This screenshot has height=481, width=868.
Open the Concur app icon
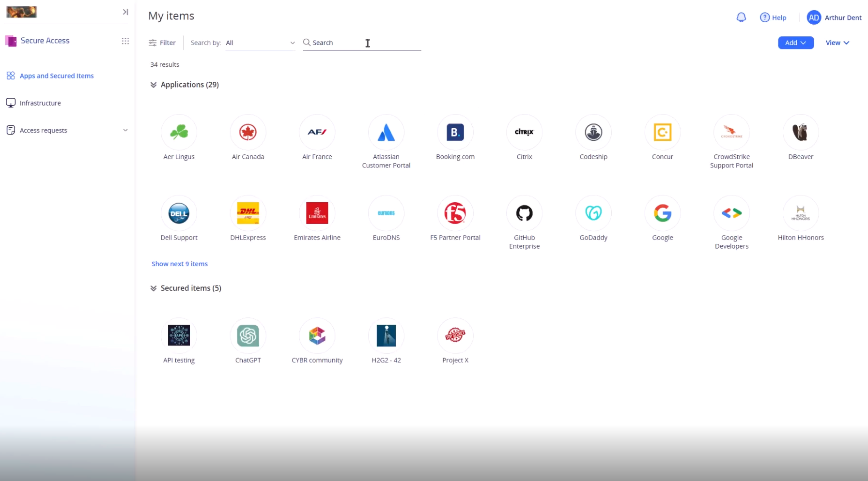[x=663, y=132]
